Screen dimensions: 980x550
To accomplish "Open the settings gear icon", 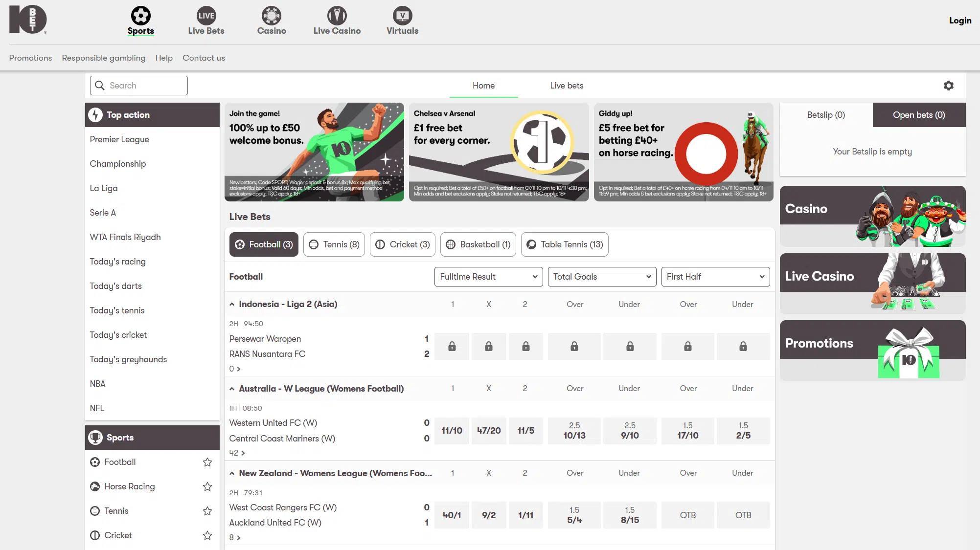I will (x=949, y=86).
